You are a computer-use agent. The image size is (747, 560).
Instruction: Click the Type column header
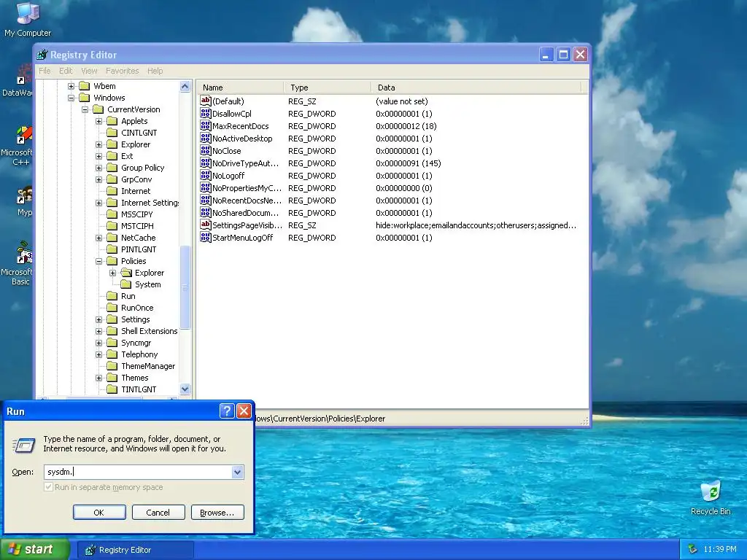tap(328, 87)
